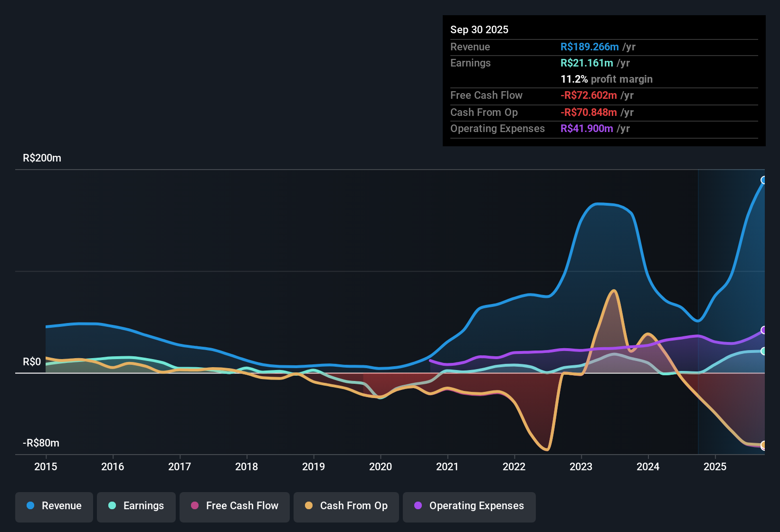Click the teal Earnings dot icon in legend
Image resolution: width=780 pixels, height=532 pixels.
[112, 506]
